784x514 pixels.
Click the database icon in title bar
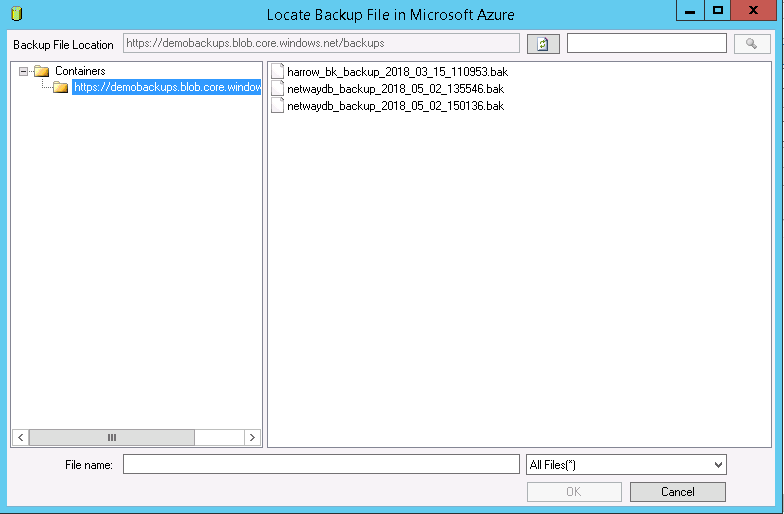tap(14, 14)
